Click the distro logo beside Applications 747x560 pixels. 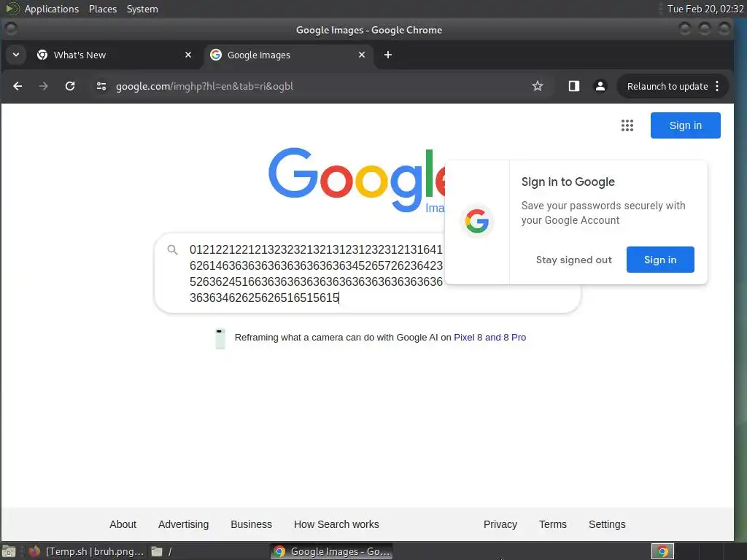12,9
